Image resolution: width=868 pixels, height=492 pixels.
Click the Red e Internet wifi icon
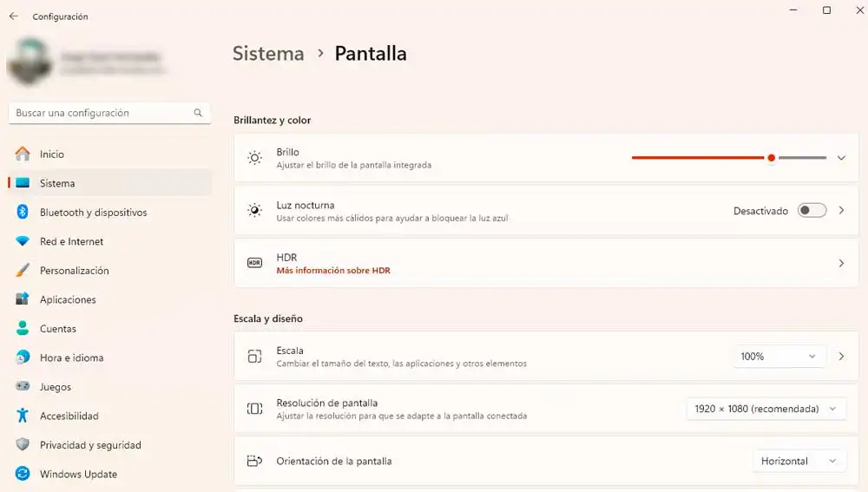23,241
